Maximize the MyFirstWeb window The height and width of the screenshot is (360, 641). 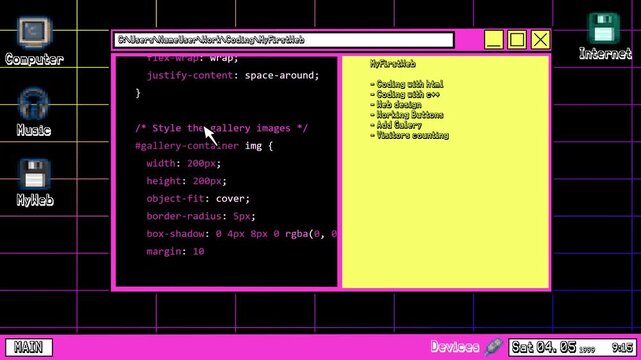pos(517,40)
